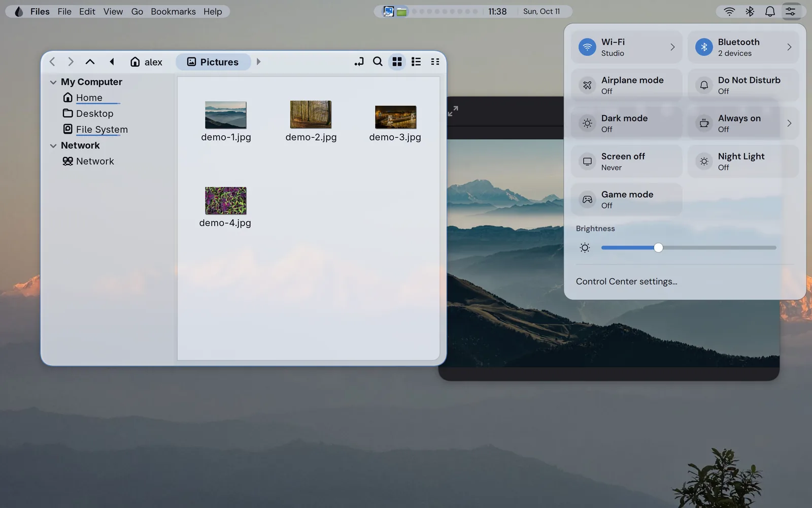Image resolution: width=812 pixels, height=508 pixels.
Task: Click the Screen off tile
Action: click(626, 162)
